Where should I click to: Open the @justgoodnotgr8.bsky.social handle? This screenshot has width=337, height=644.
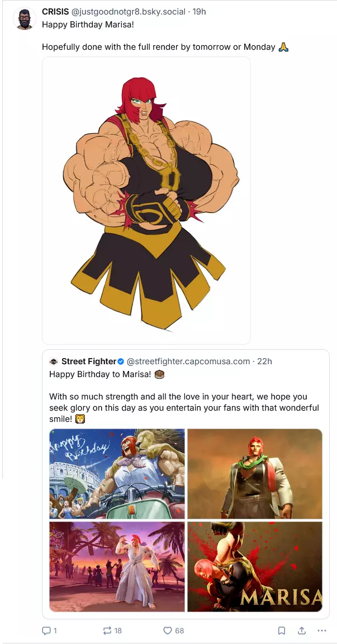point(129,12)
